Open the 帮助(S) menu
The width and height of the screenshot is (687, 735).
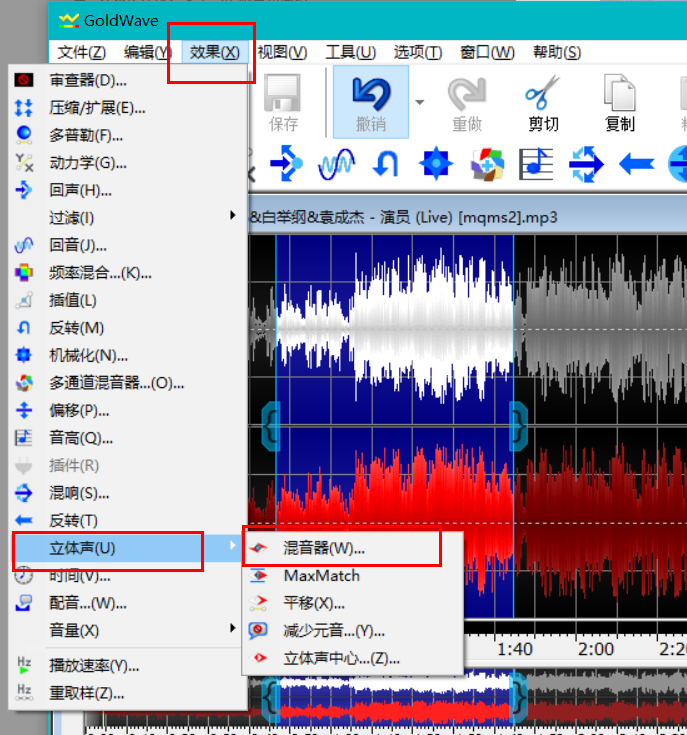557,52
